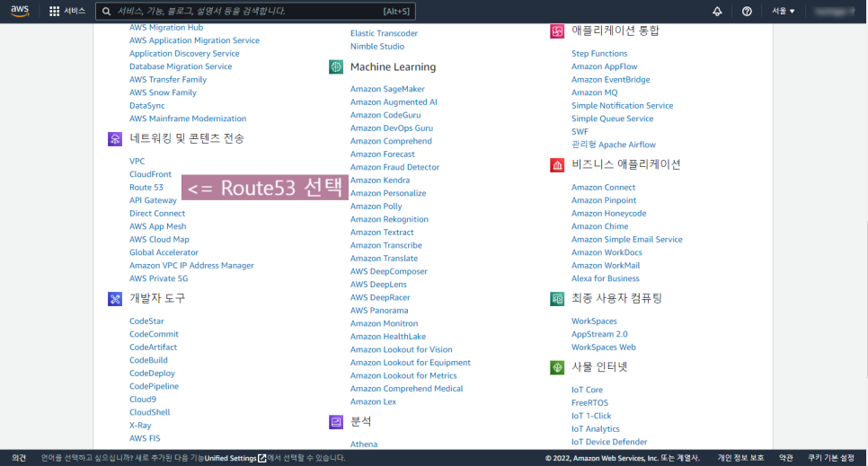
Task: Open CloudFront service
Action: pyautogui.click(x=150, y=174)
